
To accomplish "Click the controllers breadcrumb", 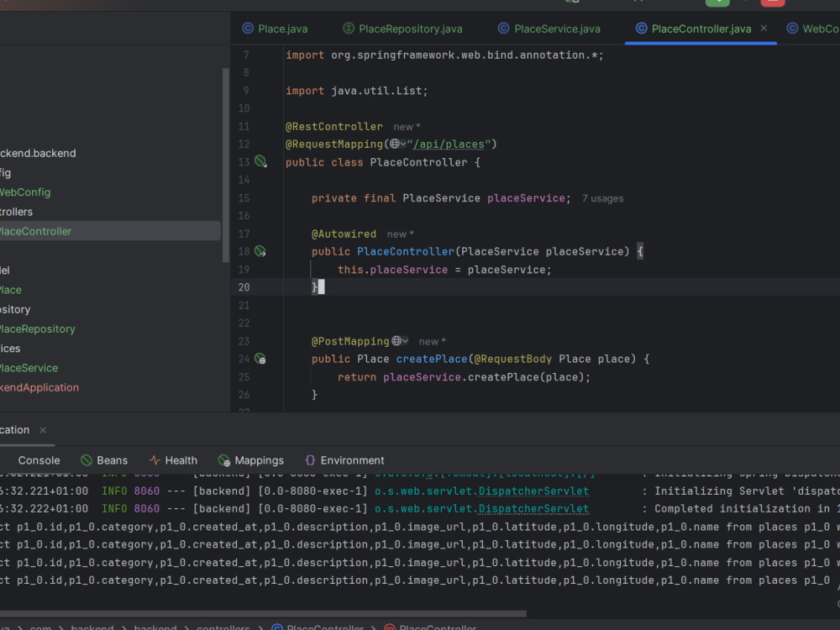I will click(x=223, y=627).
